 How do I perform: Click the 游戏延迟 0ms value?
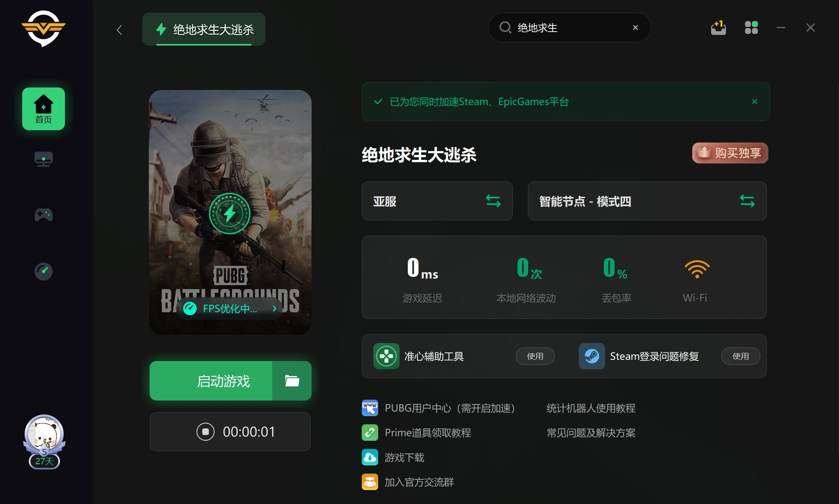coord(423,268)
